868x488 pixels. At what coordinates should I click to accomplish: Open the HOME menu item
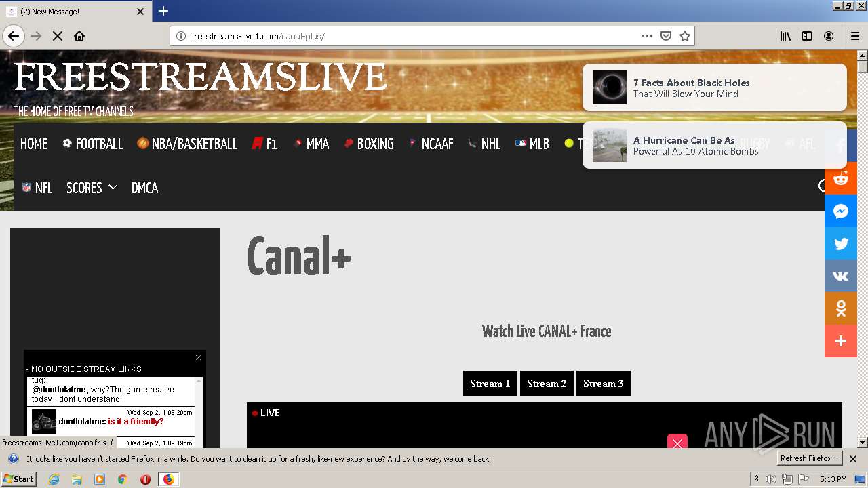(34, 144)
